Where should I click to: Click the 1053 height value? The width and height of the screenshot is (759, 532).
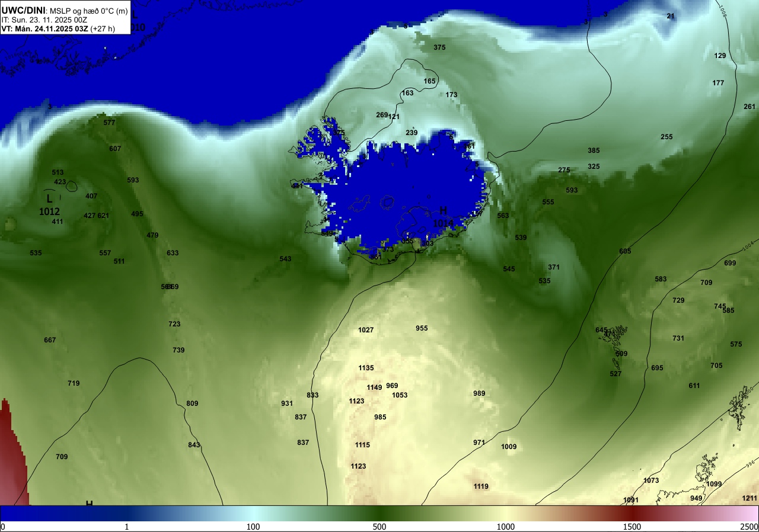pos(400,395)
